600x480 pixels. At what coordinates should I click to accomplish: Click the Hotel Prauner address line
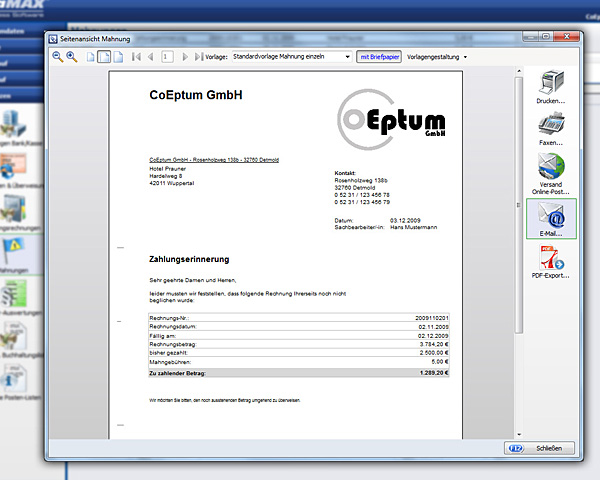(168, 168)
